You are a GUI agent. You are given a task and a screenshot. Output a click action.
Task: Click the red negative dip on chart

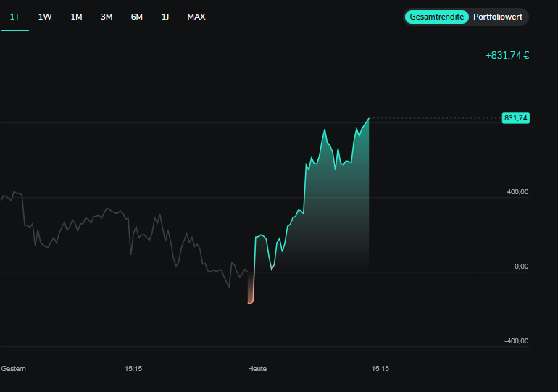(x=251, y=293)
